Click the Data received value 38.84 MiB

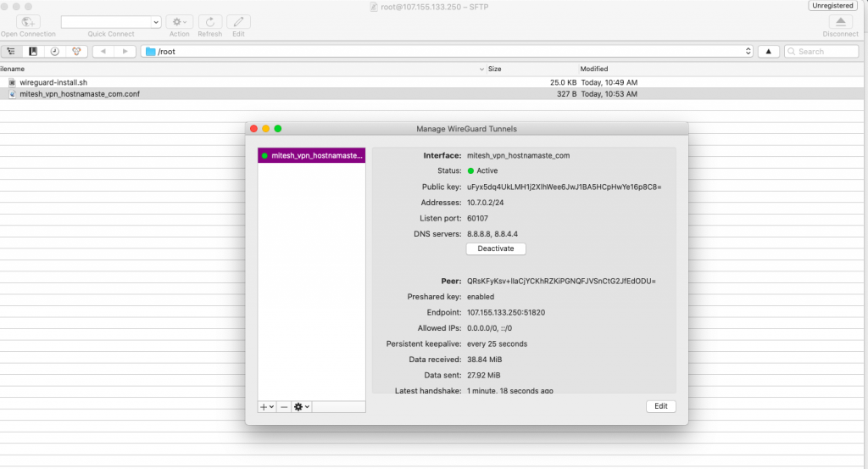[484, 360]
